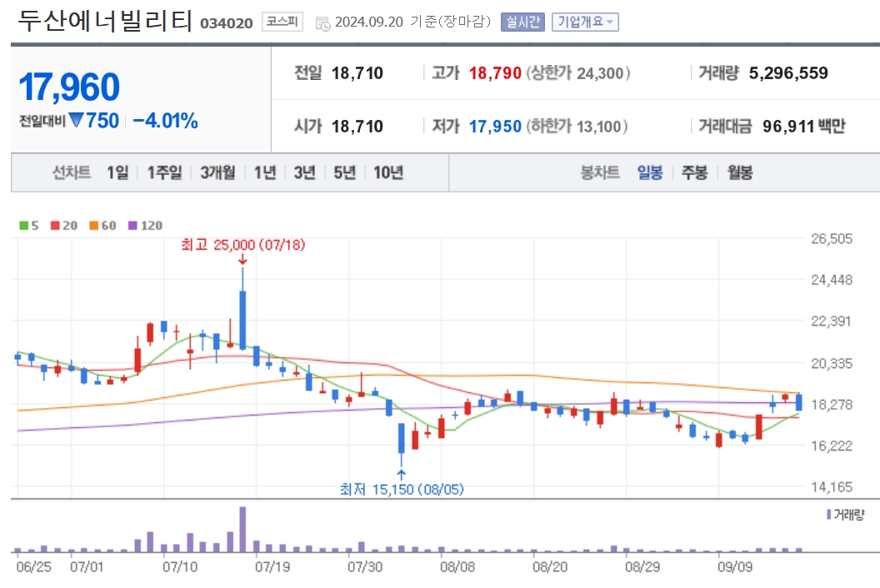The width and height of the screenshot is (880, 588).
Task: Click the purple 거래량 volume legend swatch
Action: point(829,514)
